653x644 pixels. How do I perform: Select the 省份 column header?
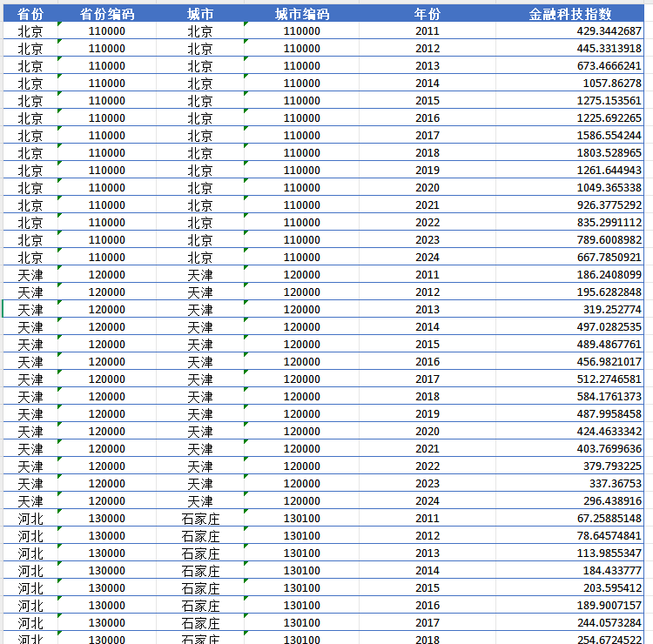tap(30, 14)
